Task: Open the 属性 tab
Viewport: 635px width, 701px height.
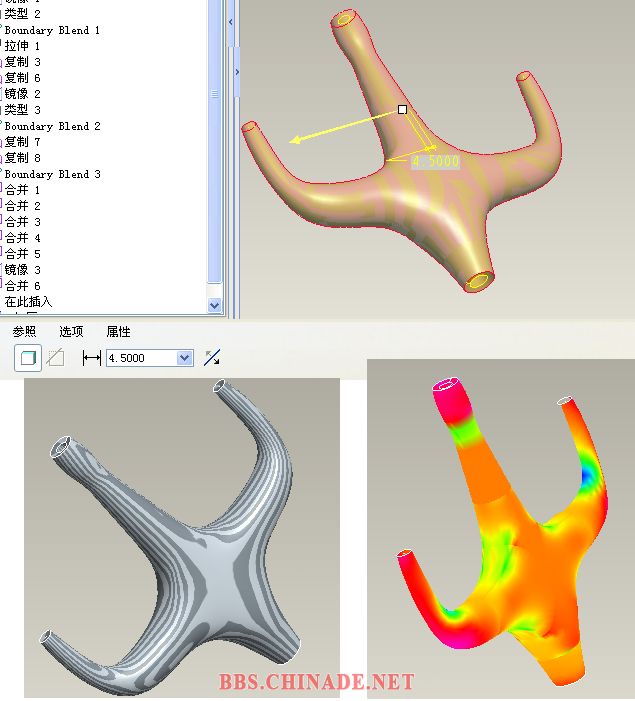Action: (x=119, y=331)
